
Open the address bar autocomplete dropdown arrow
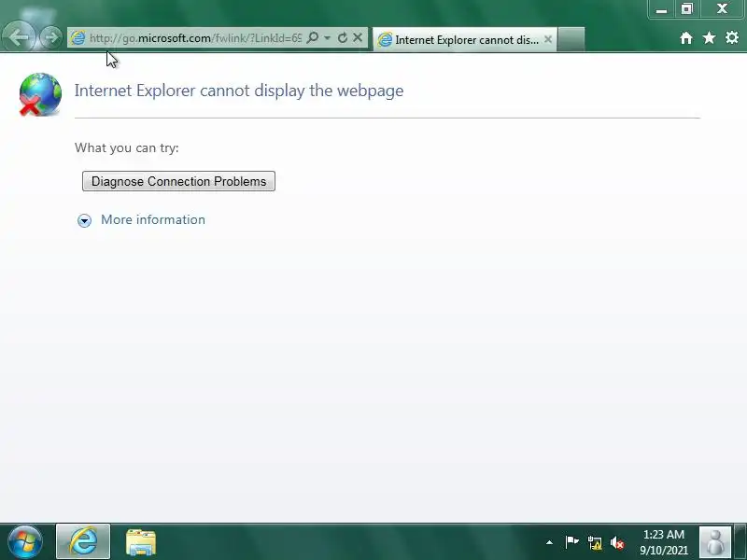pos(327,37)
